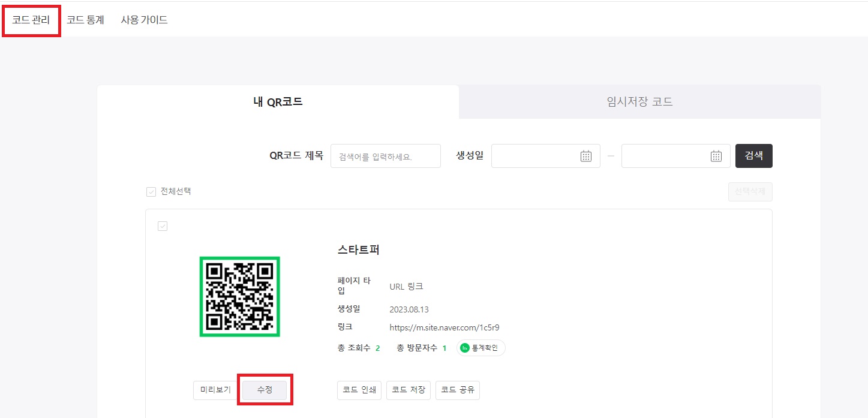Click the 수정 edit button
Screen dimensions: 868x418
coord(265,389)
